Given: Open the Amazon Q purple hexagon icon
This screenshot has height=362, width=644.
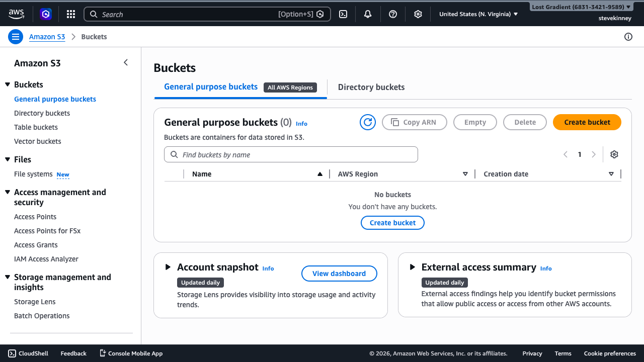Looking at the screenshot, I should (x=46, y=14).
